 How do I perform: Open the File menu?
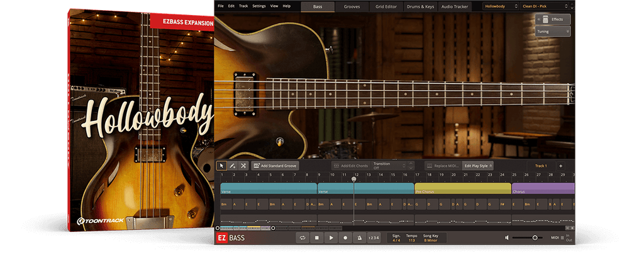pos(221,6)
